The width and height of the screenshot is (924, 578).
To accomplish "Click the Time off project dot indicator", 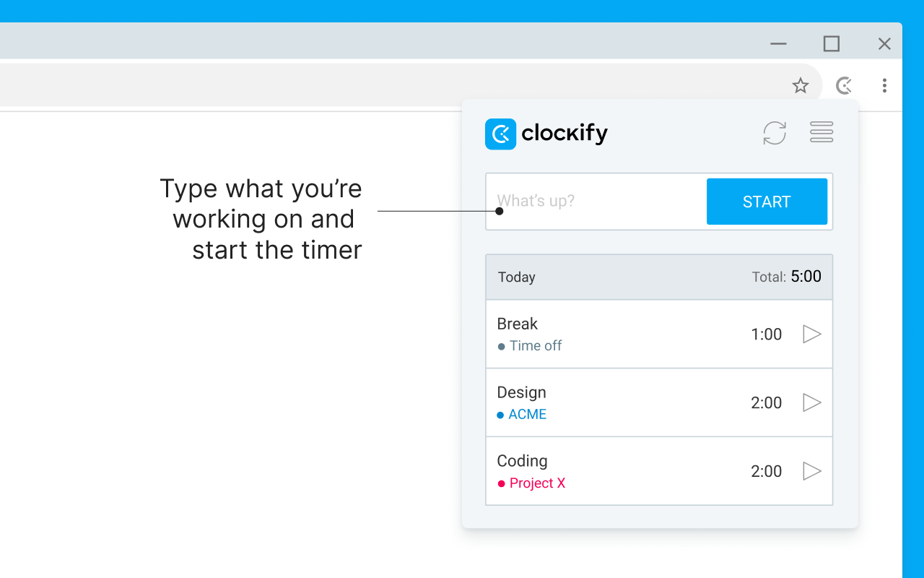I will [x=500, y=345].
